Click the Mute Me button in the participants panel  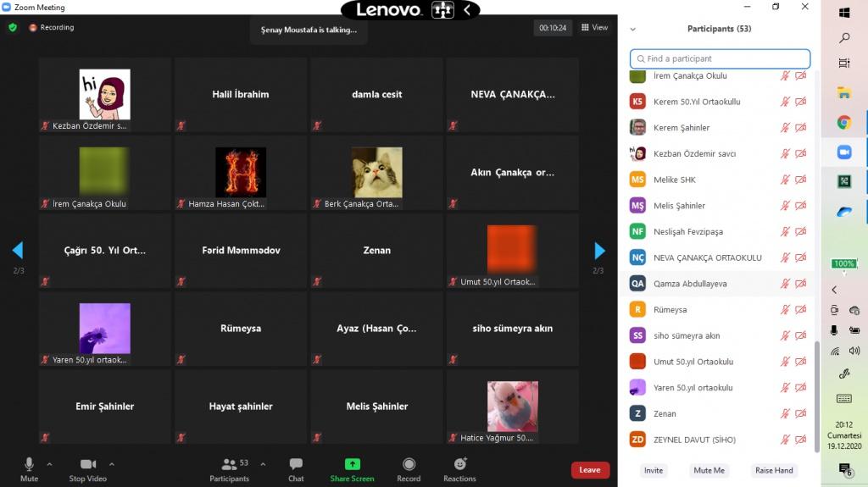pos(709,470)
